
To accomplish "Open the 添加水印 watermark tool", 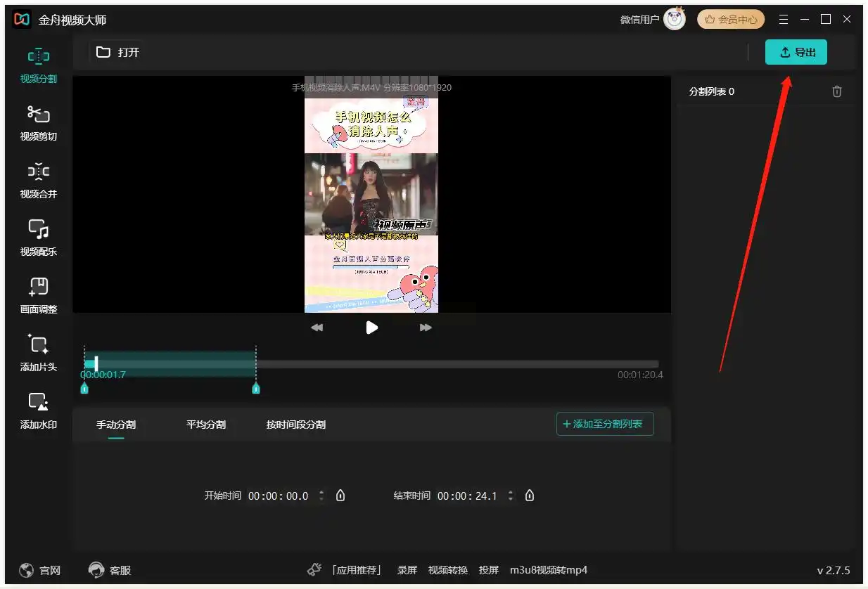I will 39,410.
